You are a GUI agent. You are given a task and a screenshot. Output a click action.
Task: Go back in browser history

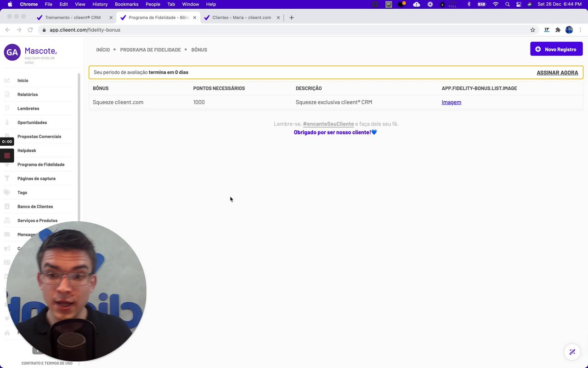click(x=7, y=30)
